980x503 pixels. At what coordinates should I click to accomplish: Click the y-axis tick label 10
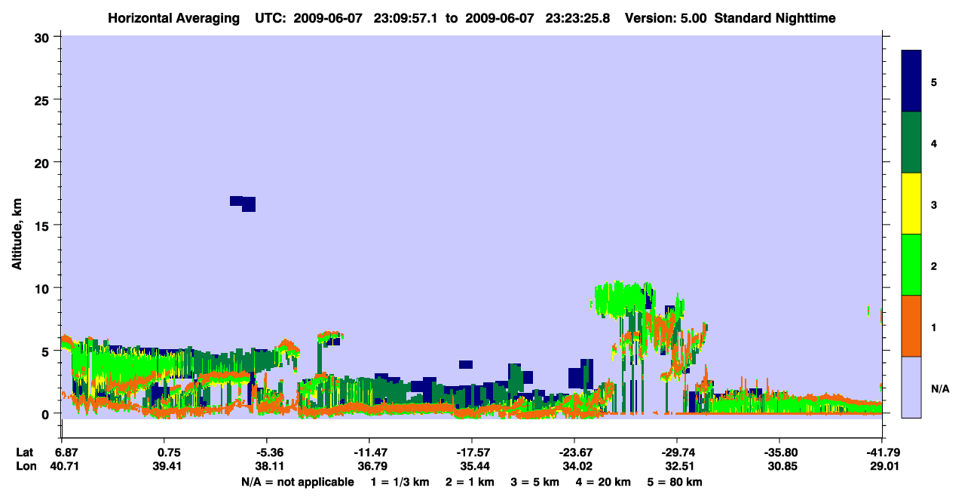(x=43, y=288)
